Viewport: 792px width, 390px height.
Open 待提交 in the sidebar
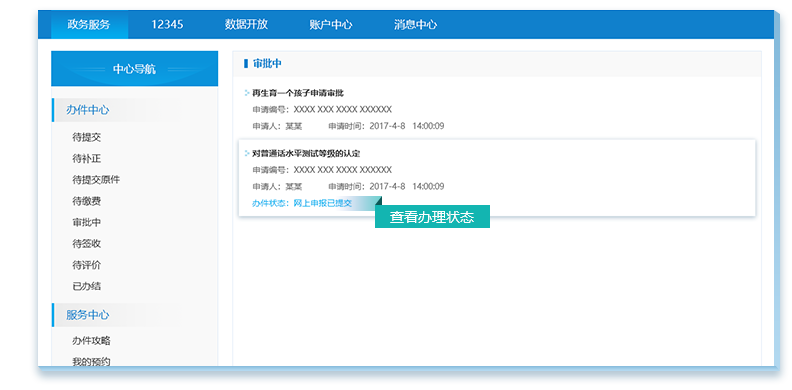[x=86, y=137]
